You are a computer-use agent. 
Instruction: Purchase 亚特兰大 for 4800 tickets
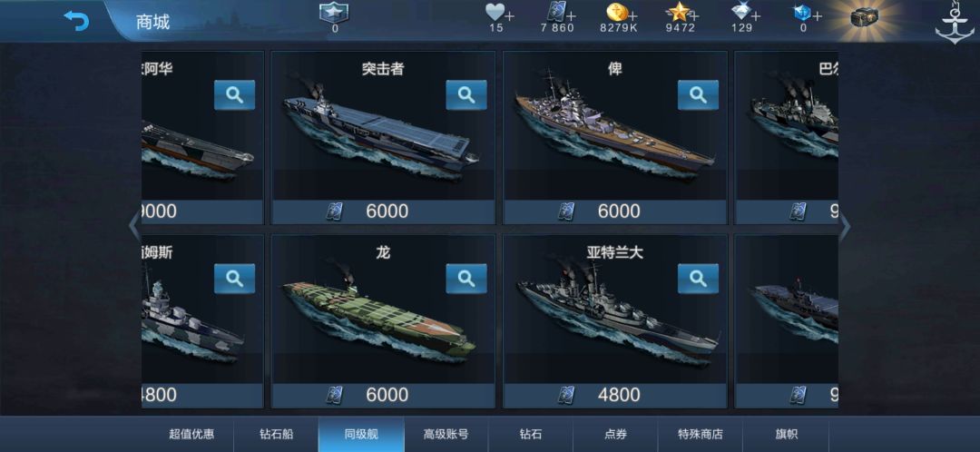615,395
